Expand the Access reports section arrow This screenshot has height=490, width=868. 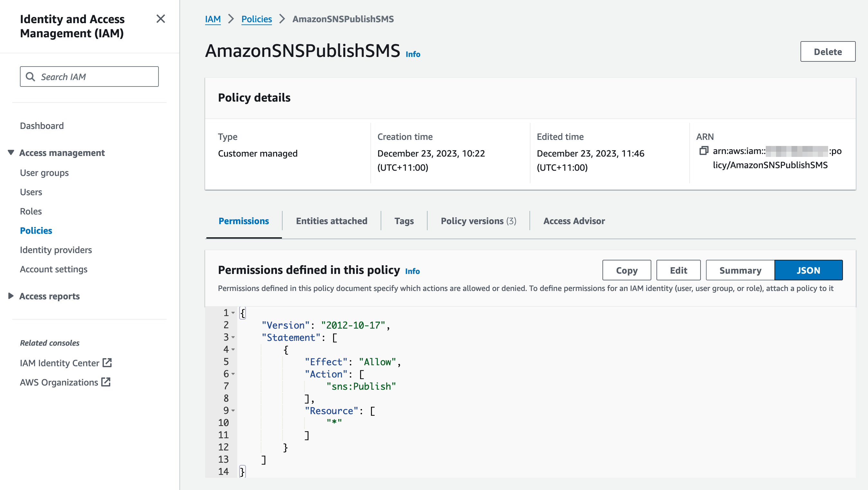point(11,295)
